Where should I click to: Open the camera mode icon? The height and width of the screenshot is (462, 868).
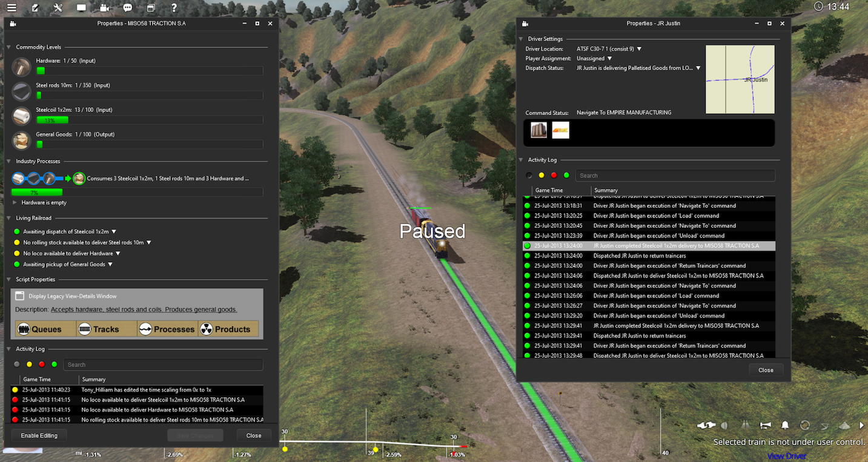pyautogui.click(x=104, y=8)
